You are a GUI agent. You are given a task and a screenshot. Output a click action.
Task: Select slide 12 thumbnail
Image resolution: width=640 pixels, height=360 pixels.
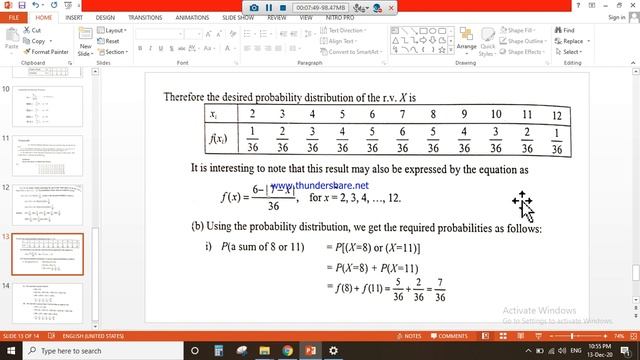point(47,205)
